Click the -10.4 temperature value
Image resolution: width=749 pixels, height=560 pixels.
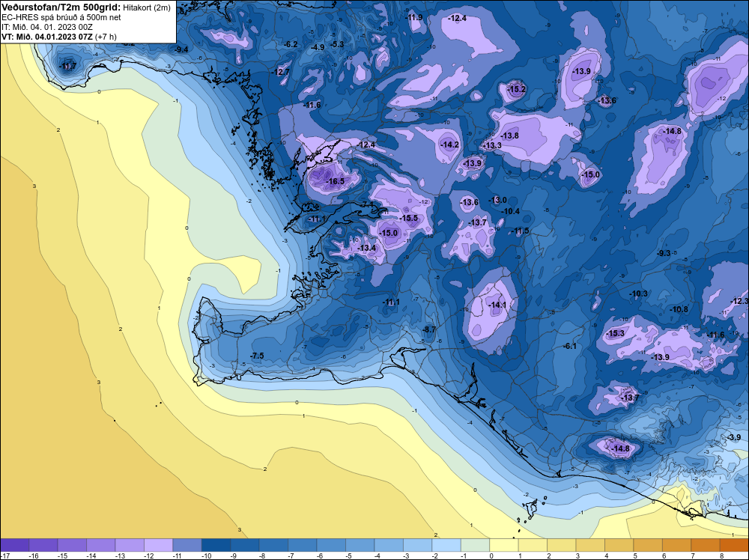pyautogui.click(x=511, y=211)
